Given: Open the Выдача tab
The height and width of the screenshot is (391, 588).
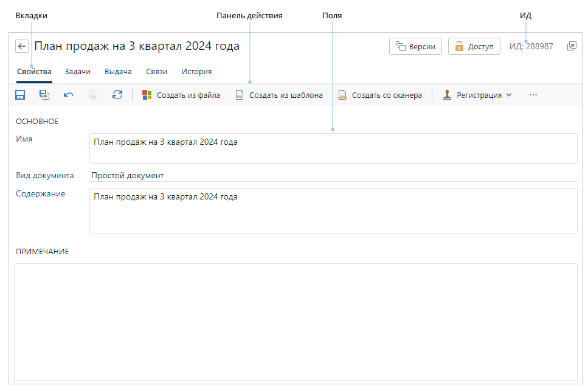Looking at the screenshot, I should click(x=118, y=72).
